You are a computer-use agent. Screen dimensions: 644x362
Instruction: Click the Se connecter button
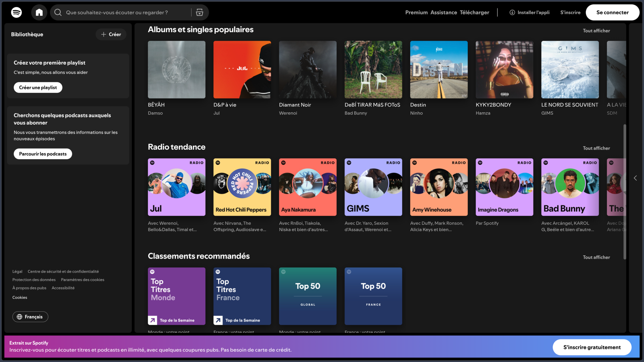[612, 12]
